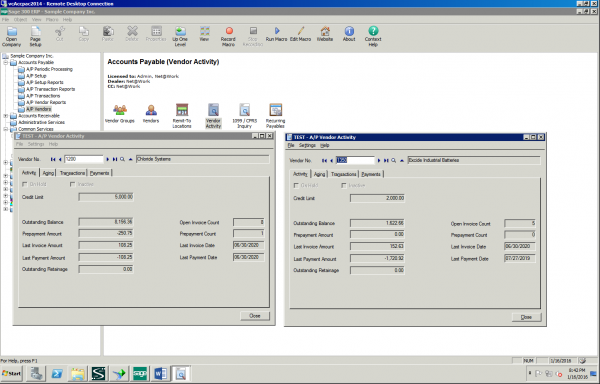Select Administrative Services in the tree
The height and width of the screenshot is (384, 600).
click(x=41, y=122)
